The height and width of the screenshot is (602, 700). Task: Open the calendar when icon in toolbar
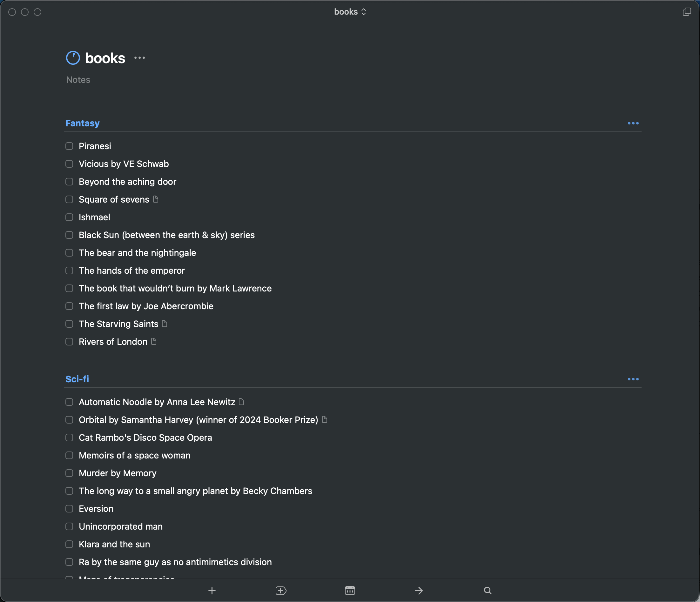point(350,591)
